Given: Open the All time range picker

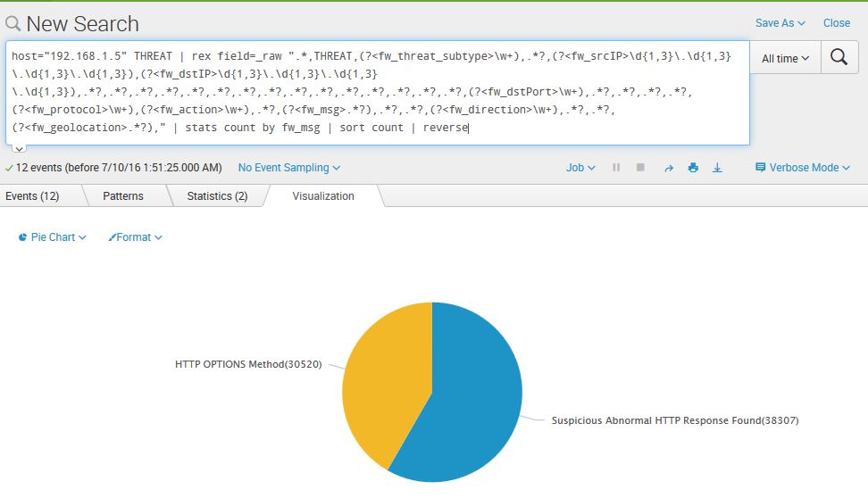Looking at the screenshot, I should (x=785, y=58).
